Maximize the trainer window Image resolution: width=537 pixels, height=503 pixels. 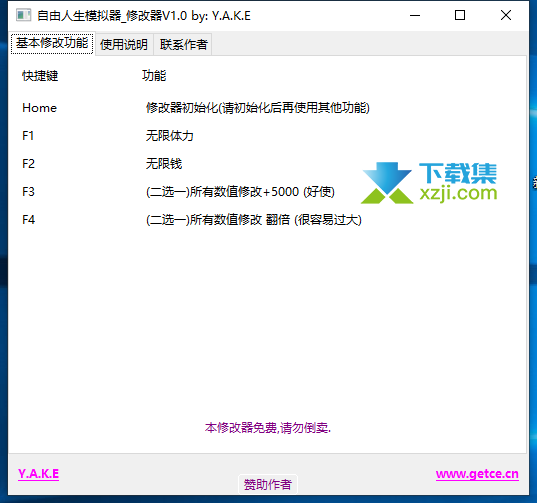point(460,15)
